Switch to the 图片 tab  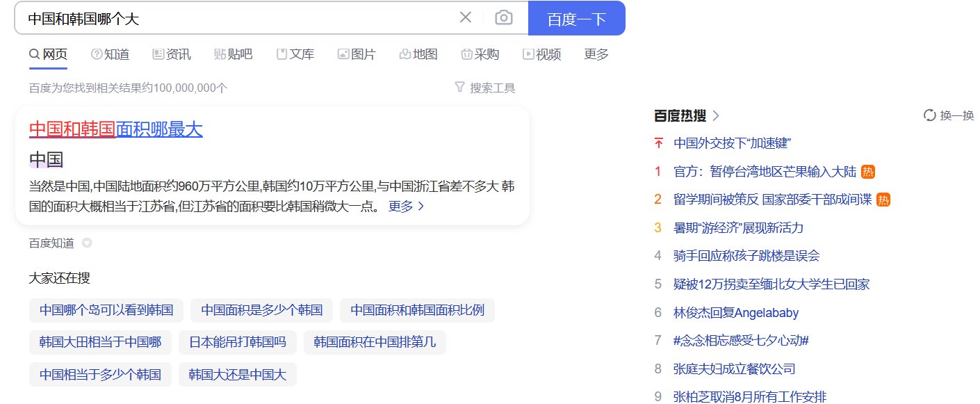[357, 54]
